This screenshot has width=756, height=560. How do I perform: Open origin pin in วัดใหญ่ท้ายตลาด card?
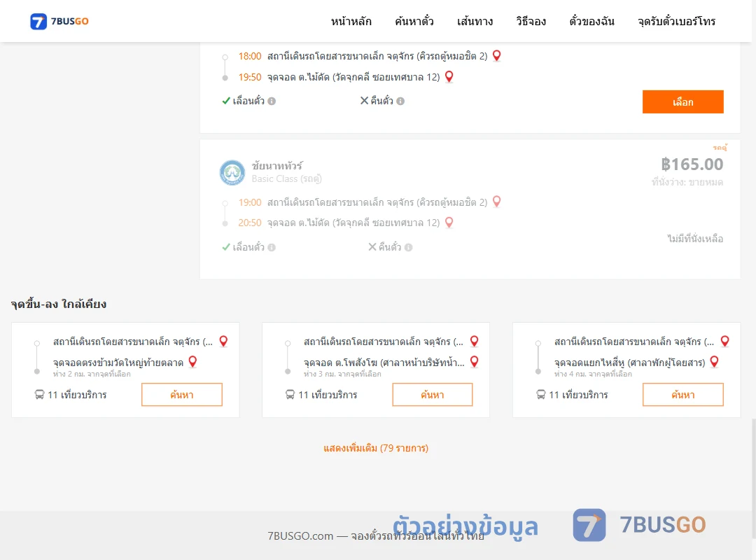click(x=223, y=342)
